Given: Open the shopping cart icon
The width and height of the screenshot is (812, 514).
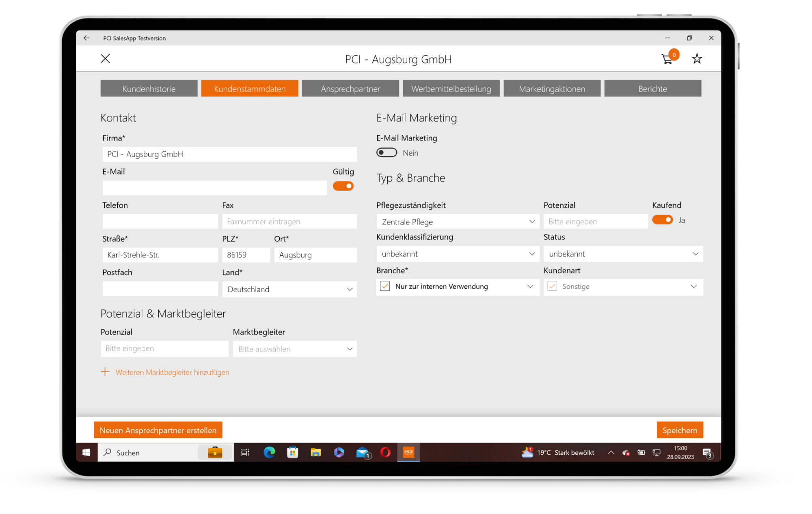Looking at the screenshot, I should [x=667, y=59].
